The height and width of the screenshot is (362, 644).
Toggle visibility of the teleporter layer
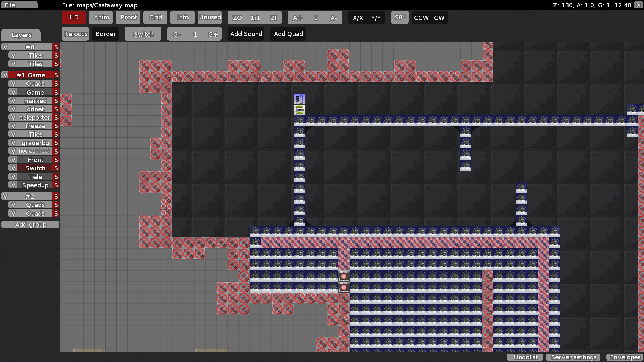click(x=13, y=117)
